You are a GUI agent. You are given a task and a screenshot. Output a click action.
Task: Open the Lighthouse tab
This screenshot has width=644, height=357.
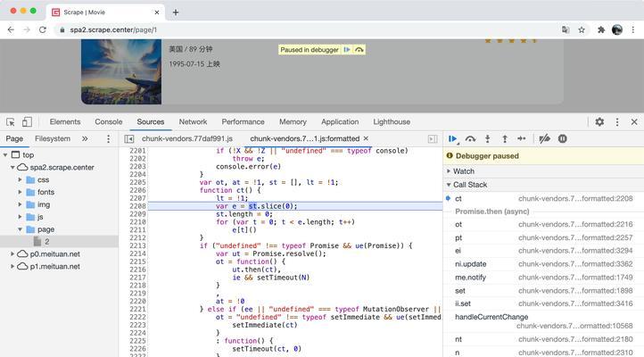point(392,122)
